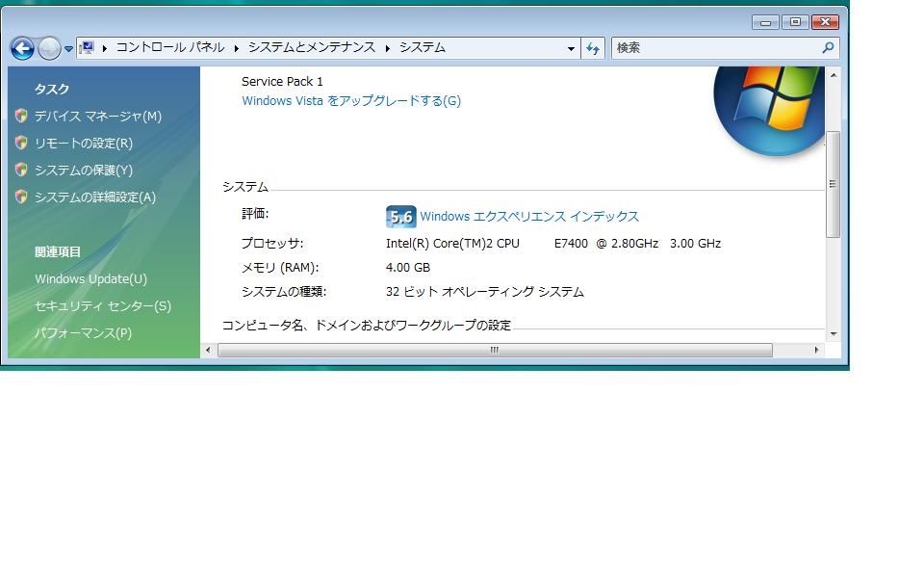Click the blue Back arrow button
The height and width of the screenshot is (578, 924).
click(x=22, y=48)
